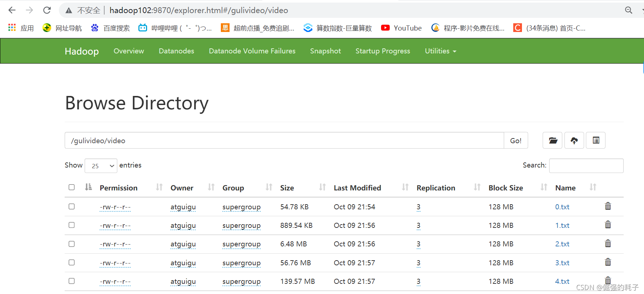
Task: Click the directory path input field
Action: tap(284, 140)
